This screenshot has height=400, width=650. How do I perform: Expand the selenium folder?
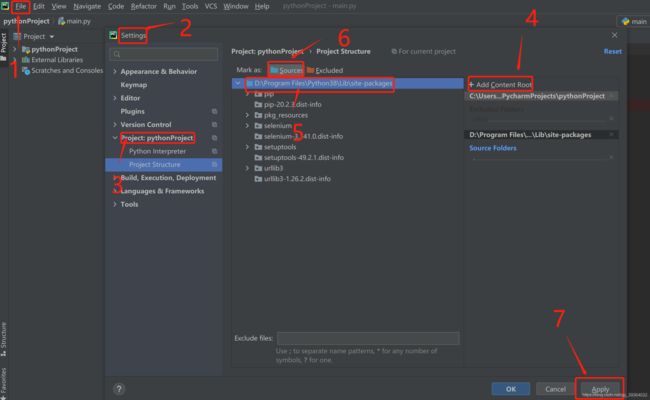(247, 126)
